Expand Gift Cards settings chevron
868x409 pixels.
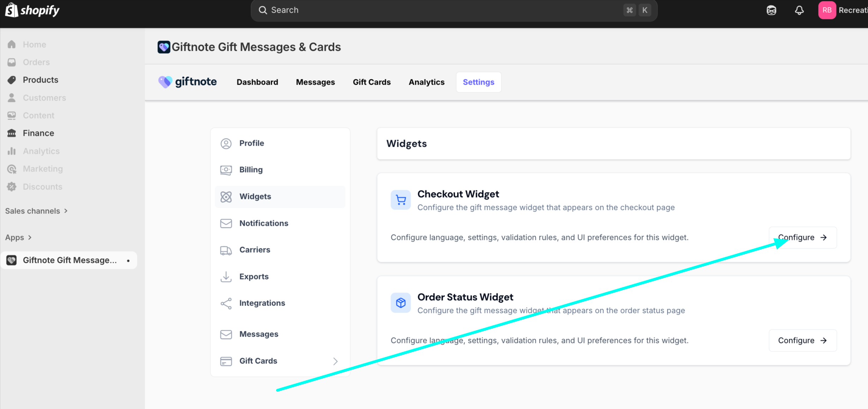(335, 361)
